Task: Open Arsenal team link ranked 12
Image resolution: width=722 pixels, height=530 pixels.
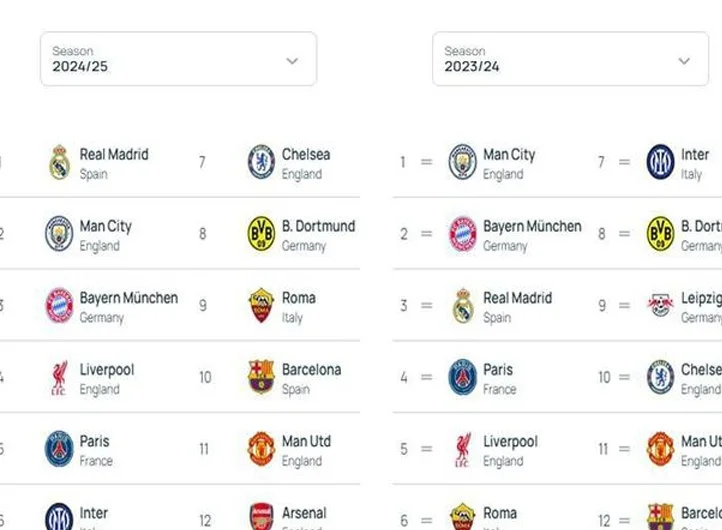Action: click(x=304, y=513)
